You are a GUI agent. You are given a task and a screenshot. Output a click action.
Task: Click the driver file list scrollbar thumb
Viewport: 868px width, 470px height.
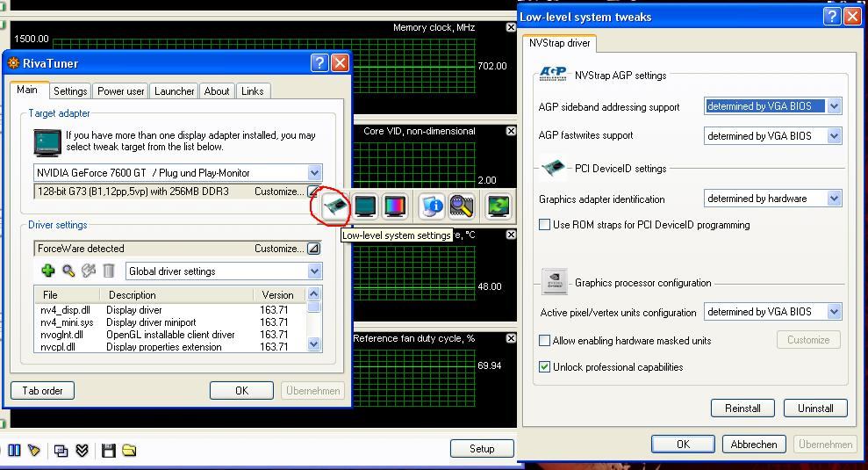click(x=313, y=307)
